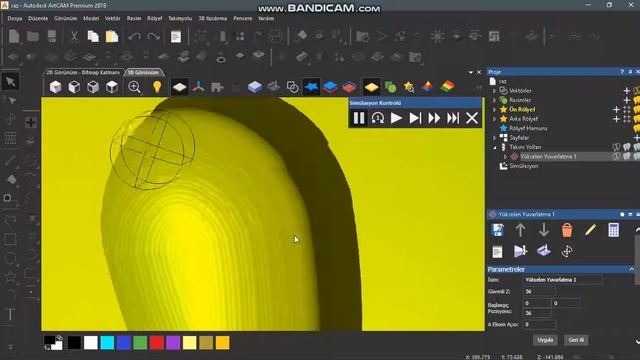Toggle the yellow material block display

coord(371,87)
